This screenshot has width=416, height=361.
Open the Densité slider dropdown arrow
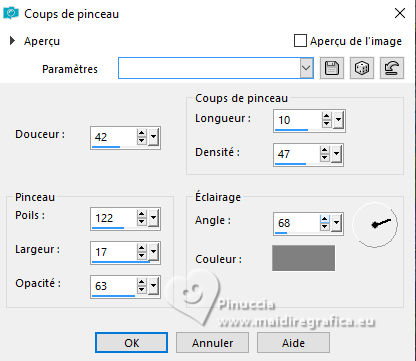tap(336, 154)
